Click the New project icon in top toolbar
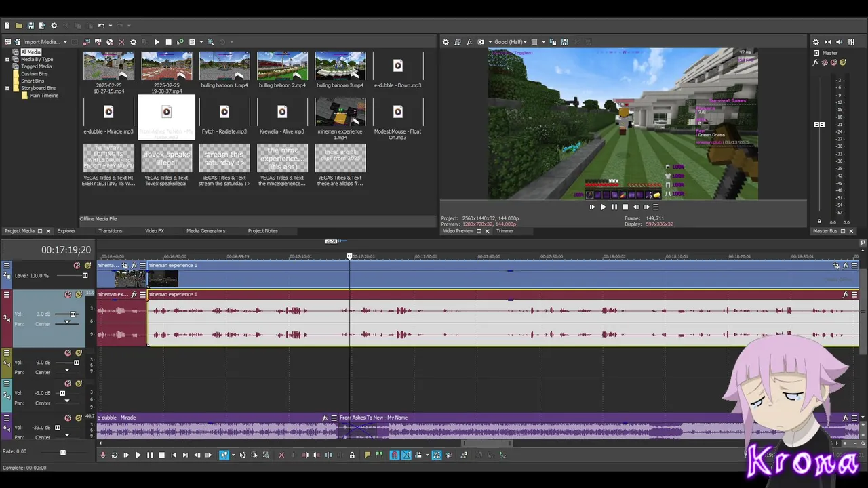 (x=7, y=26)
